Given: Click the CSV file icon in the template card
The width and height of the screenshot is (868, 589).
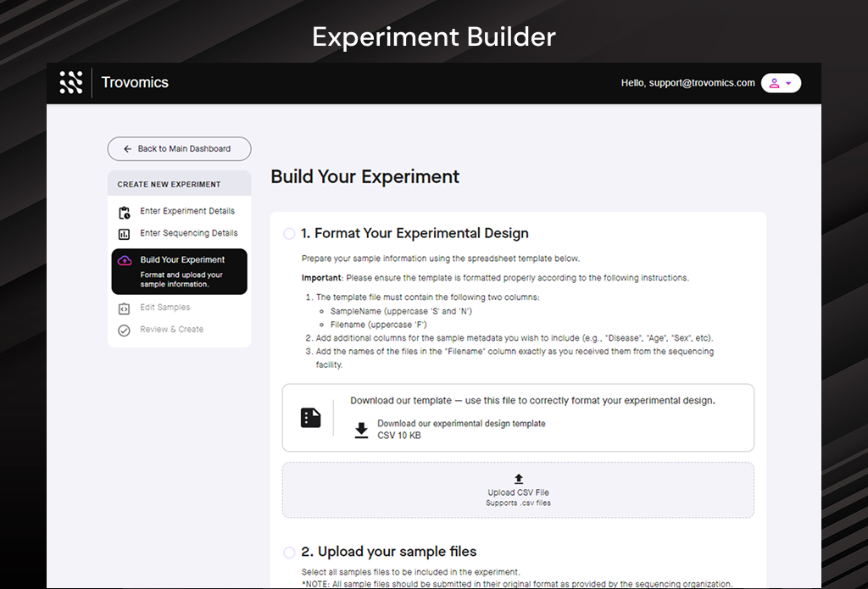Looking at the screenshot, I should (309, 418).
